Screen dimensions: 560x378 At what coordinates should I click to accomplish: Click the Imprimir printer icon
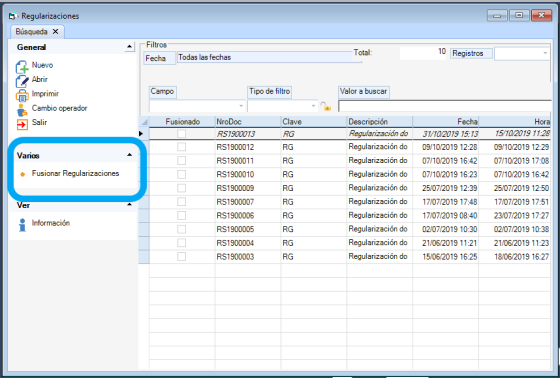(22, 95)
